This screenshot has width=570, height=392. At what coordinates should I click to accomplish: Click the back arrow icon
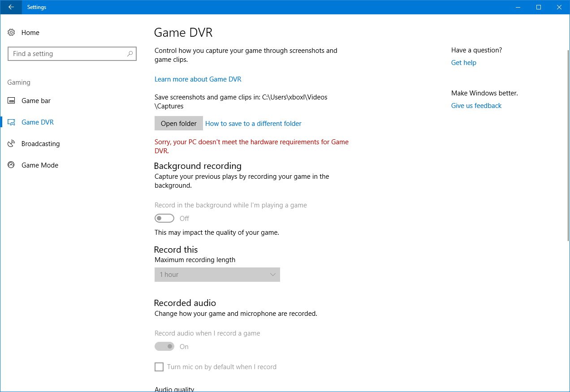click(x=11, y=7)
